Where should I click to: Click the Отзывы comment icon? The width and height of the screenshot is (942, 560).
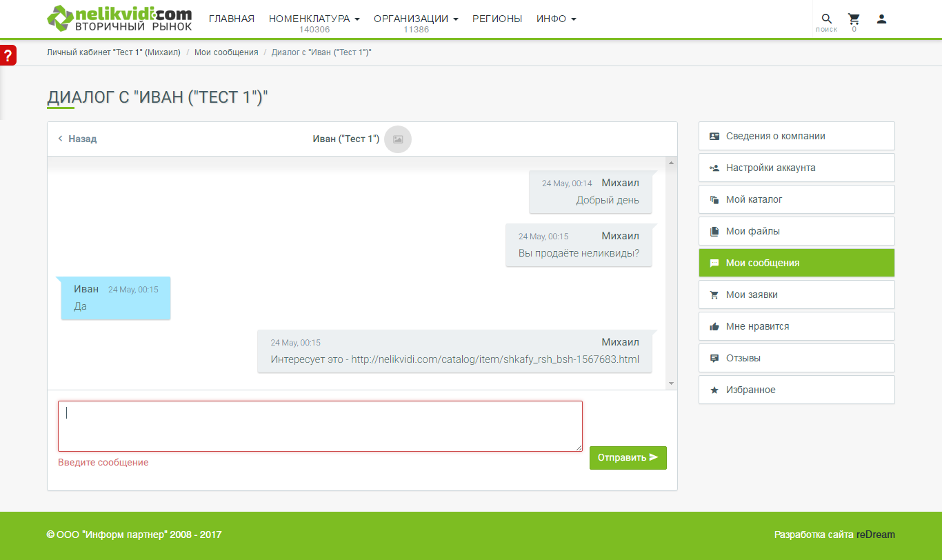(x=714, y=359)
